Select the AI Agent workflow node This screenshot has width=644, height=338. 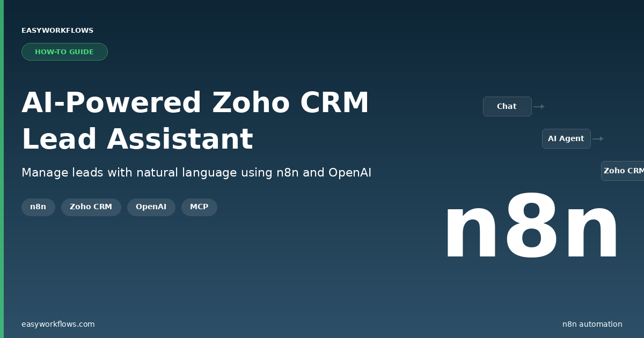pos(566,139)
